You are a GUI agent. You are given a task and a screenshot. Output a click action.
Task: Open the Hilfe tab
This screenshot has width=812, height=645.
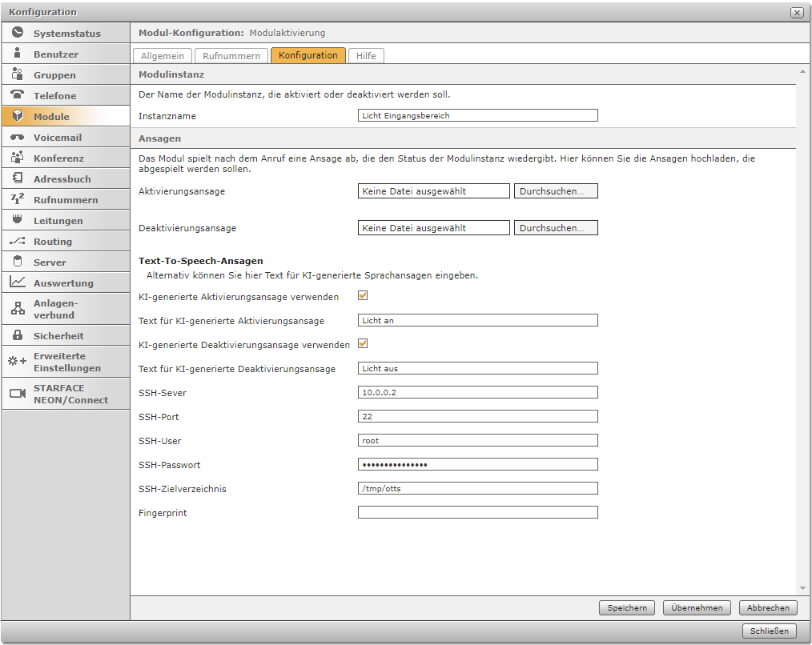[x=366, y=56]
